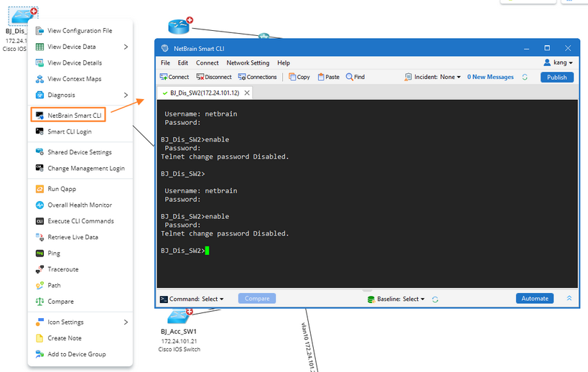Click the NetBrain Smart CLI title bar logo icon
This screenshot has width=588, height=372.
(x=164, y=48)
